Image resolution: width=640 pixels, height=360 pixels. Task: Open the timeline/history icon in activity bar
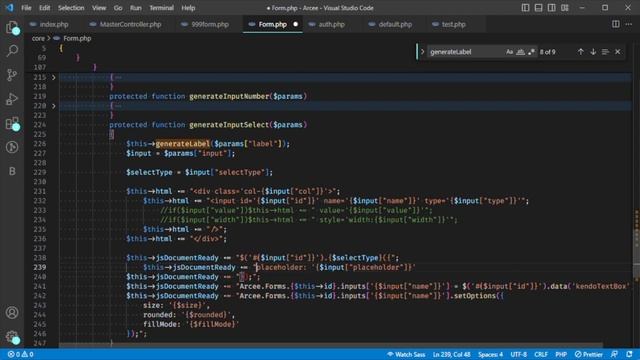pos(12,147)
